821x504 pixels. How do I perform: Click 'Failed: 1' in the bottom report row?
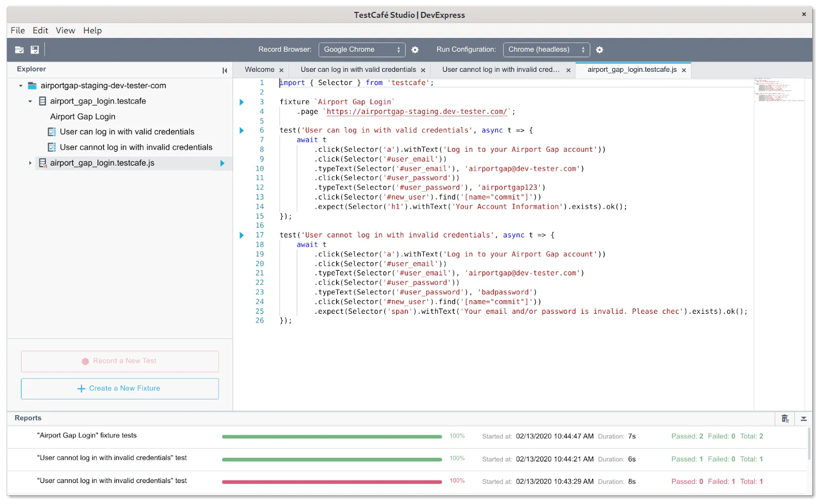(721, 482)
